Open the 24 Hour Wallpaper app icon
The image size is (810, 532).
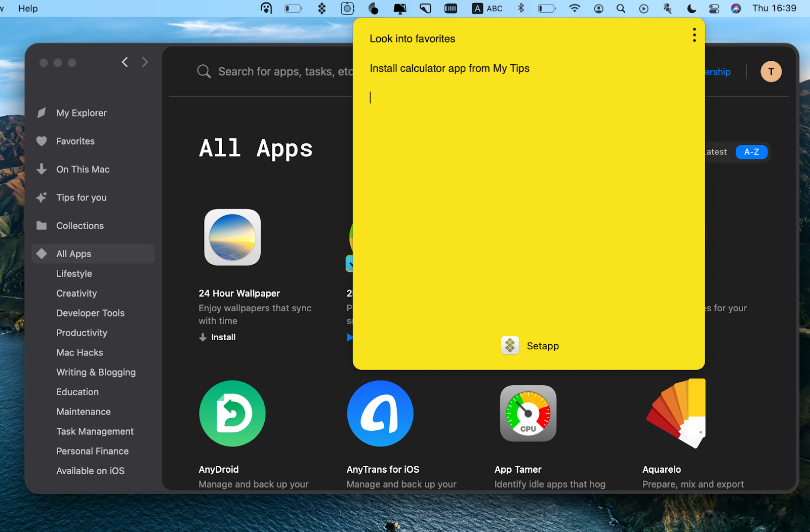pos(232,237)
